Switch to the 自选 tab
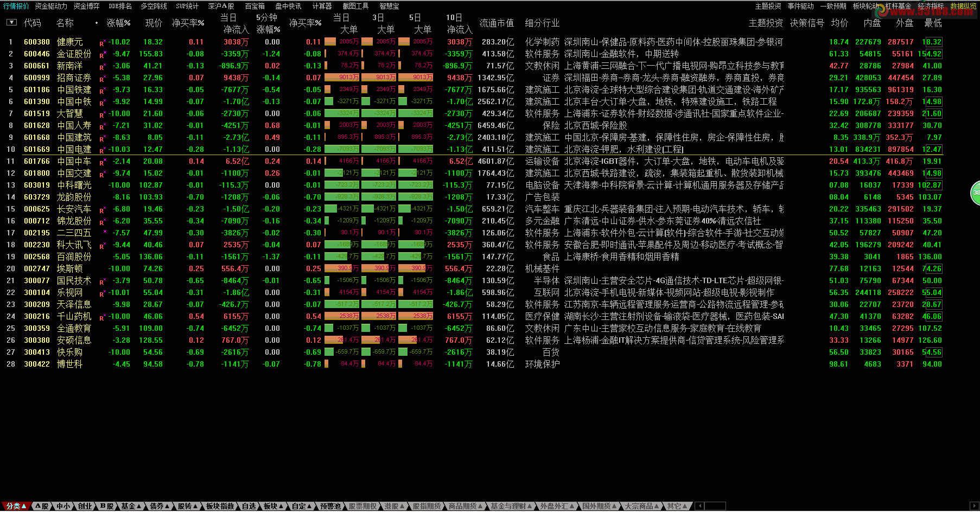 click(x=249, y=506)
